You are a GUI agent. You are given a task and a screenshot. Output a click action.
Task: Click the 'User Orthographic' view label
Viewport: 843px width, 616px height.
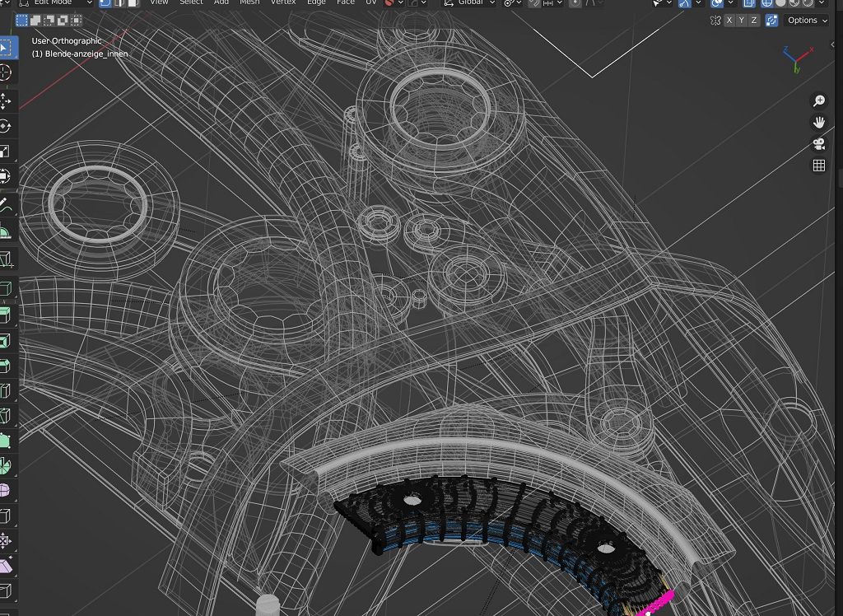click(x=67, y=41)
